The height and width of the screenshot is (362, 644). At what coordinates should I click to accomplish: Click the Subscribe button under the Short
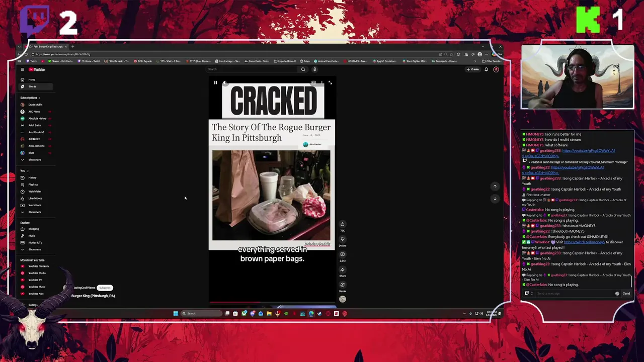click(x=105, y=288)
